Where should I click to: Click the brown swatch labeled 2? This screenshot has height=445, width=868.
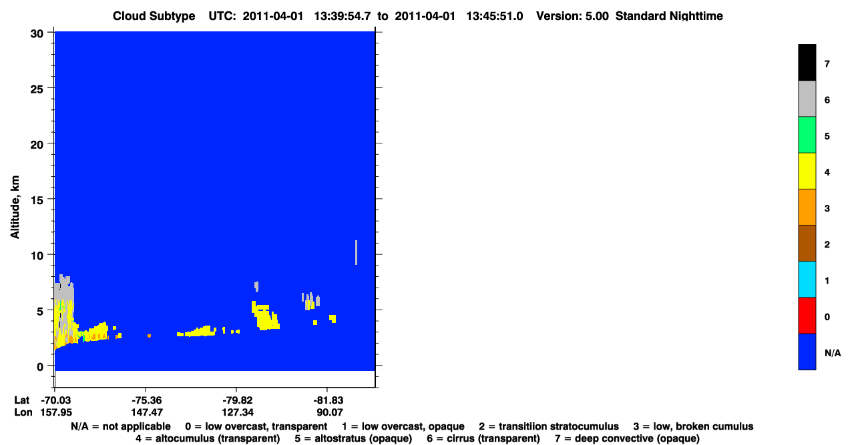807,243
